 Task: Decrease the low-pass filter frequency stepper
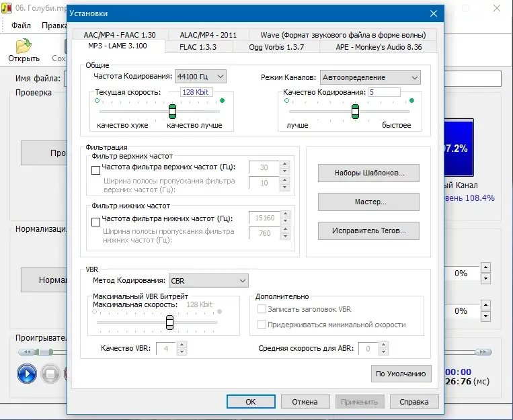285,221
